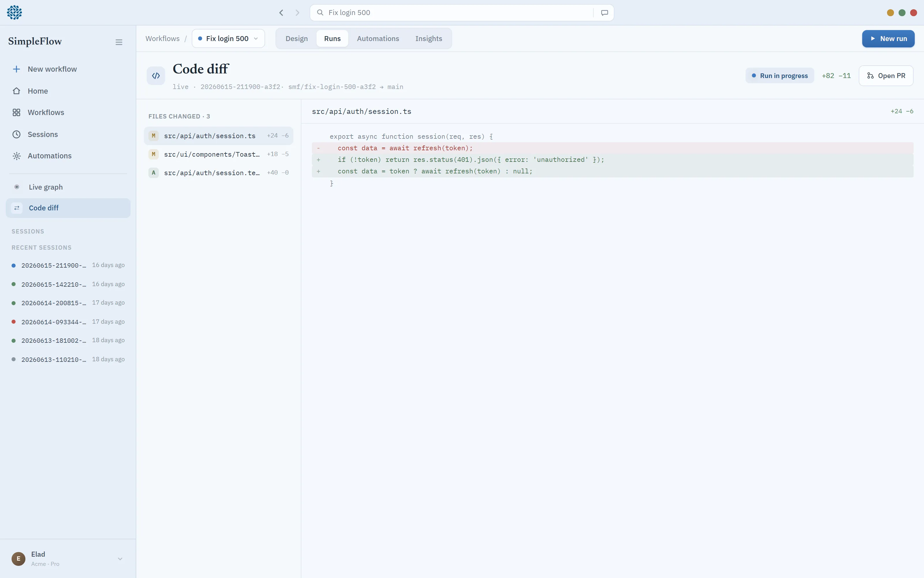
Task: Click the branch text smf/fix-login-500-a3f2 → main
Action: pos(346,87)
